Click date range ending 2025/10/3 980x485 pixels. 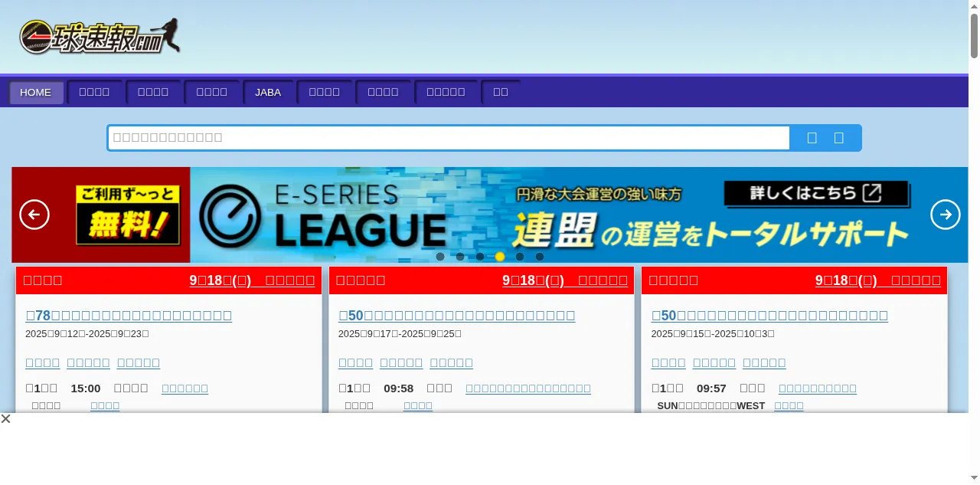tap(713, 334)
